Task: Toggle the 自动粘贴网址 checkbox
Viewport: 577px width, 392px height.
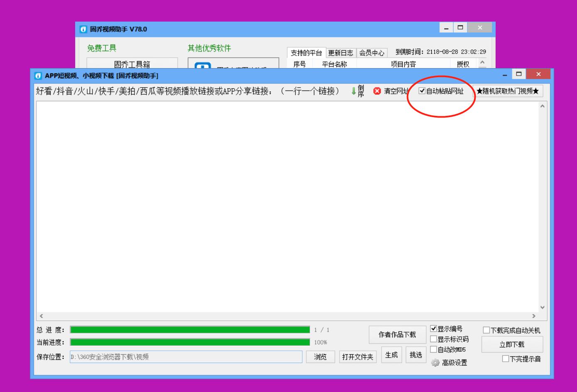Action: tap(422, 91)
